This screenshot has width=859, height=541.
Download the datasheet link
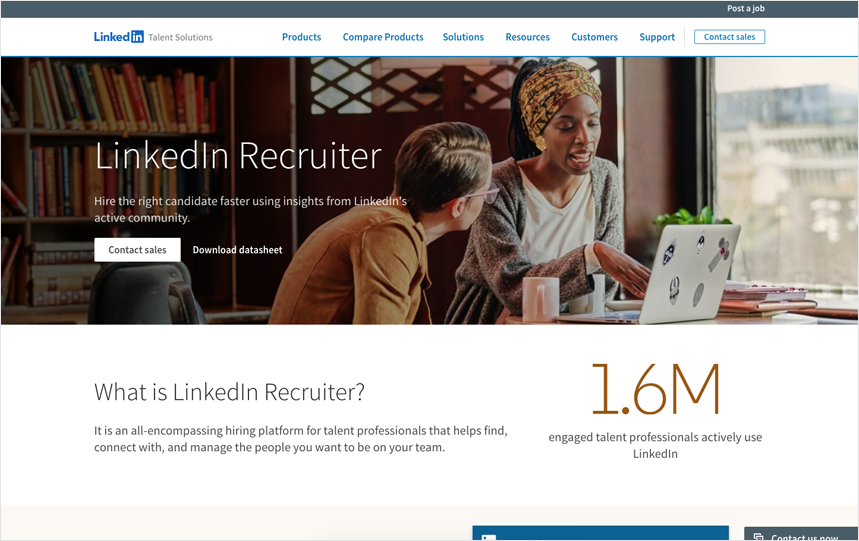(x=237, y=250)
